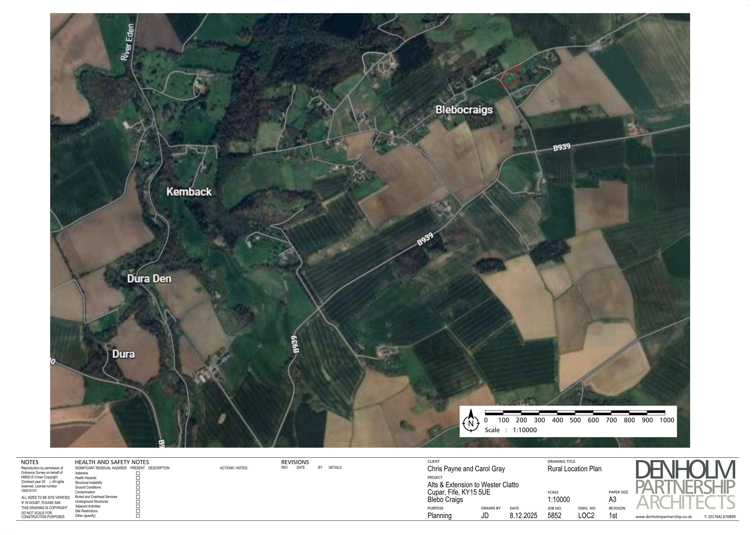Click the telephone number T: (01764) 670899
756x535 pixels.
pos(720,517)
